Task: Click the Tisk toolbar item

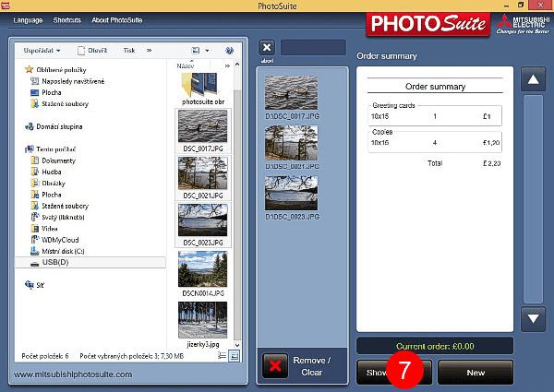Action: [129, 51]
